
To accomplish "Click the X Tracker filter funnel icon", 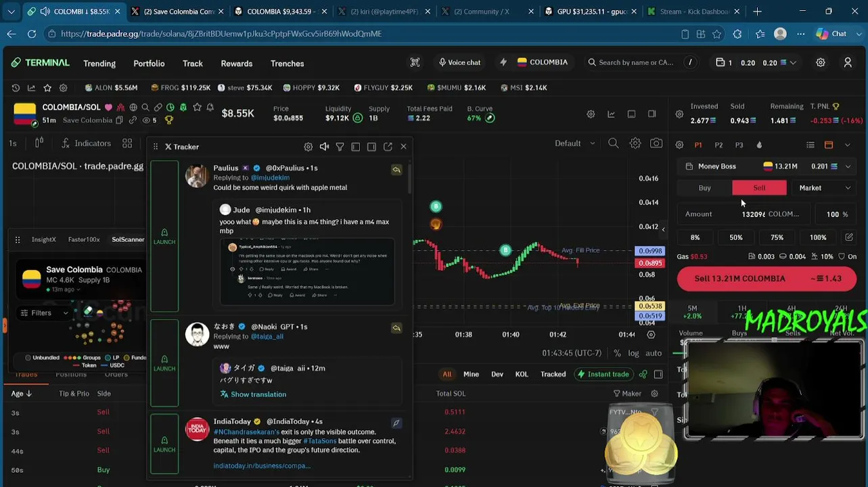I will click(340, 147).
